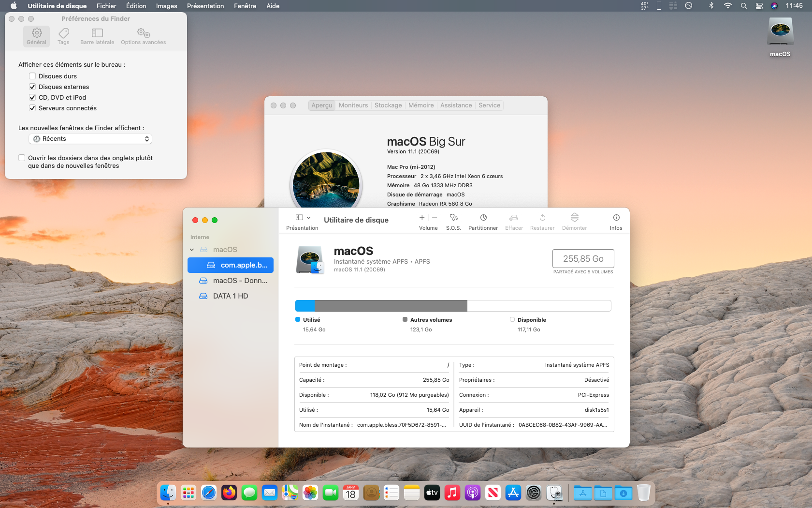This screenshot has height=508, width=812.
Task: Launch Firefox from the Dock
Action: click(229, 493)
